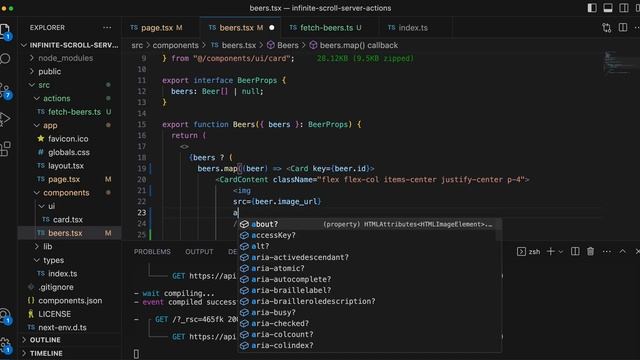Split editor right icon

(x=623, y=27)
